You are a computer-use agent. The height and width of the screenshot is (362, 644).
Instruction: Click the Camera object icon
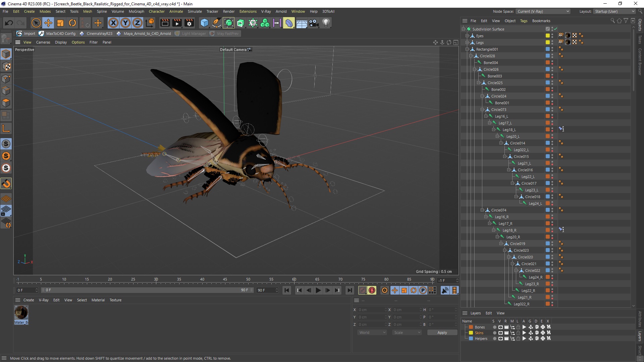[314, 23]
